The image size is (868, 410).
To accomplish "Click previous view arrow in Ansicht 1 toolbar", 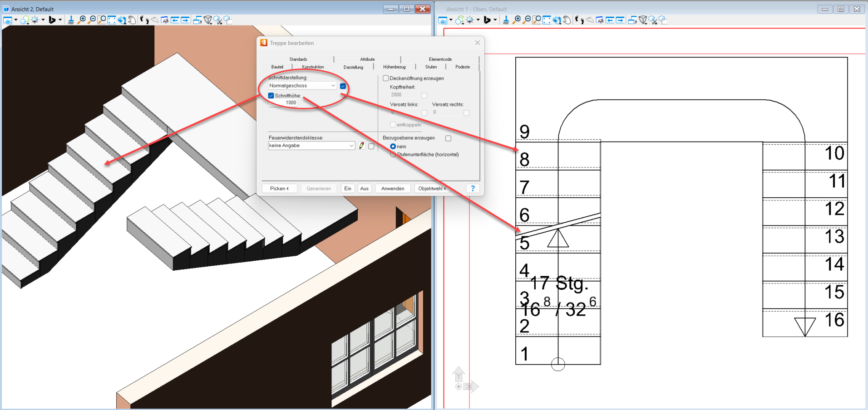I will 610,20.
